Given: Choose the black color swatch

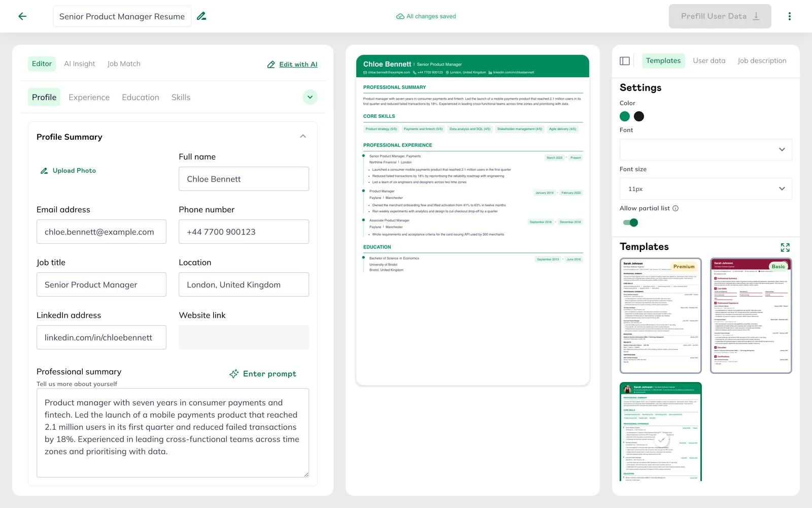Looking at the screenshot, I should click(639, 116).
